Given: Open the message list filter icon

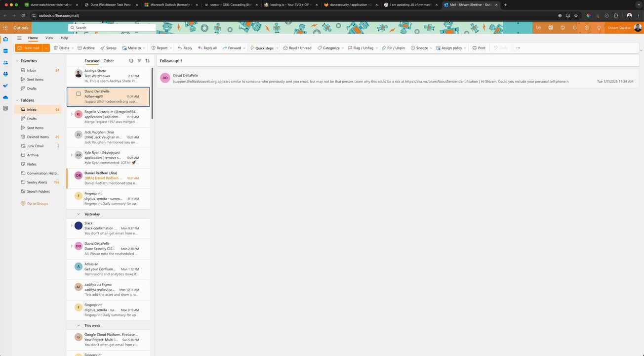Looking at the screenshot, I should [x=139, y=61].
